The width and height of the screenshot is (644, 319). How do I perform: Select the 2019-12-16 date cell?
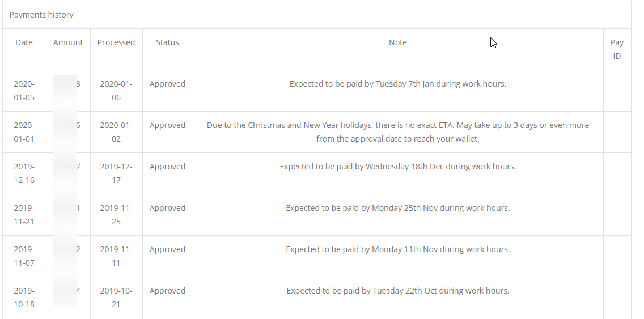[x=24, y=173]
